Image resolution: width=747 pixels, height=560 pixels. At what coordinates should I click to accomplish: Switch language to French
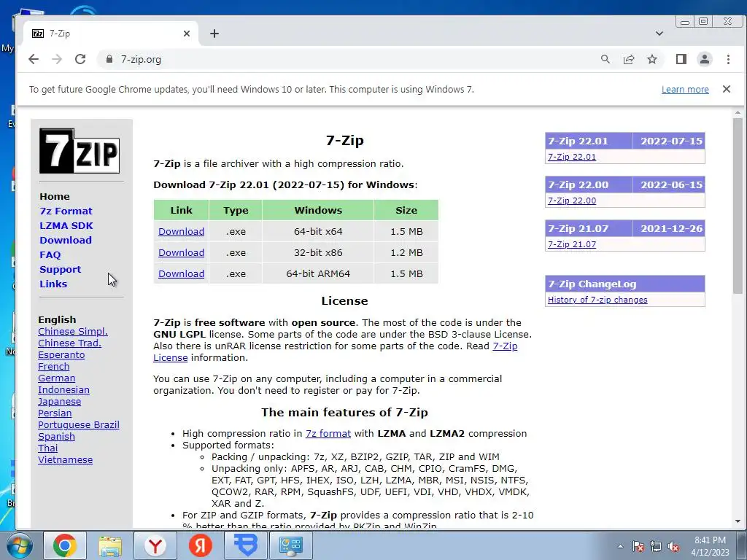(54, 367)
